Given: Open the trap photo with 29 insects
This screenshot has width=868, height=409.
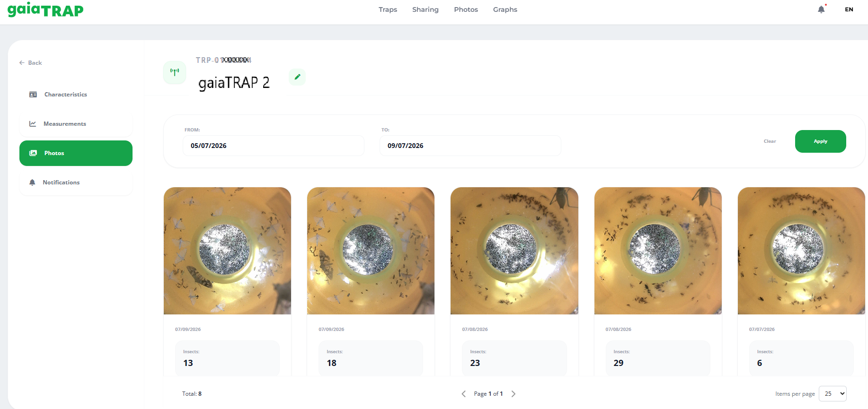Looking at the screenshot, I should (x=658, y=251).
